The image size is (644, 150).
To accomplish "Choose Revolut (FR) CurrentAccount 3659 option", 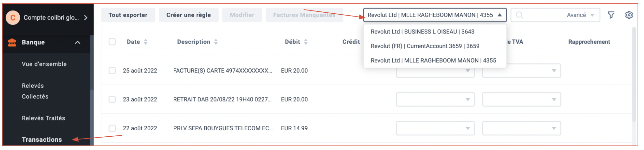I will click(425, 46).
